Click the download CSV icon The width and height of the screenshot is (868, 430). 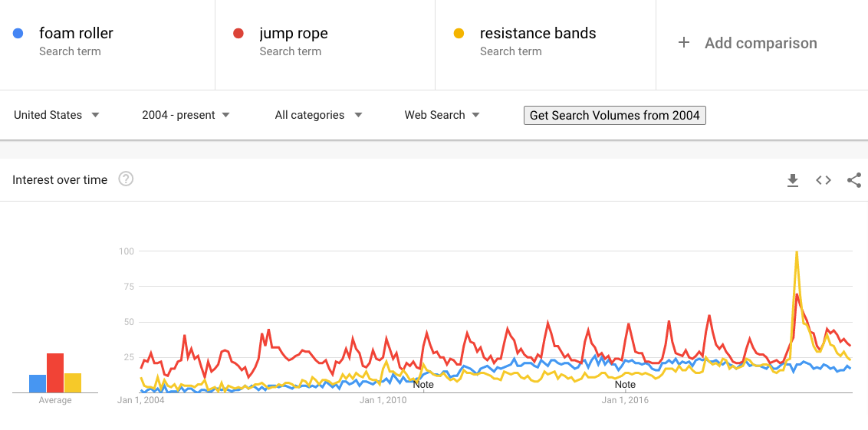coord(793,180)
